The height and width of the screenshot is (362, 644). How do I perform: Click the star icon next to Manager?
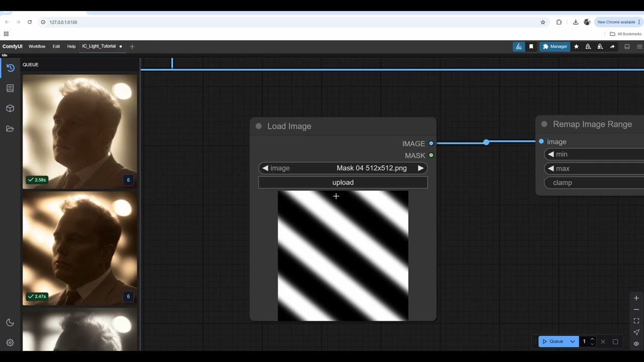pyautogui.click(x=577, y=46)
